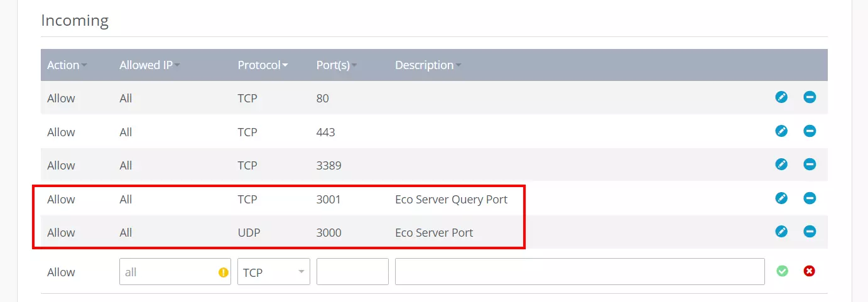Edit the port 443 rule

pos(781,131)
